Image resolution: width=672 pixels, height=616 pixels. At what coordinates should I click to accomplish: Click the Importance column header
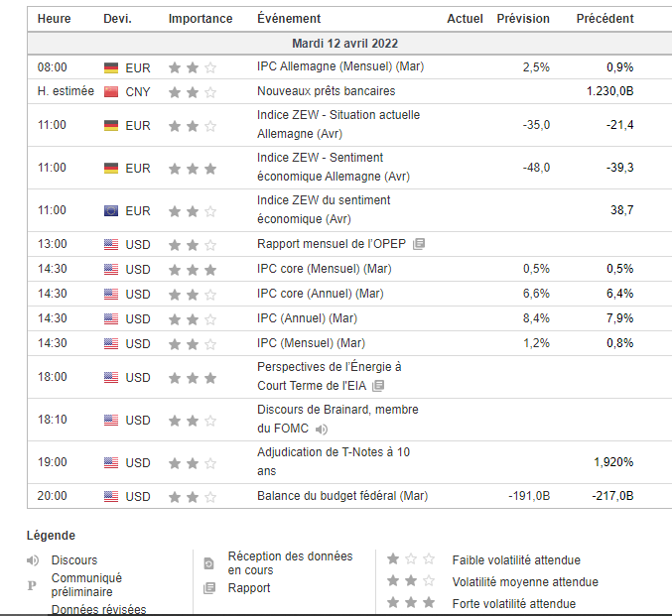pyautogui.click(x=201, y=19)
